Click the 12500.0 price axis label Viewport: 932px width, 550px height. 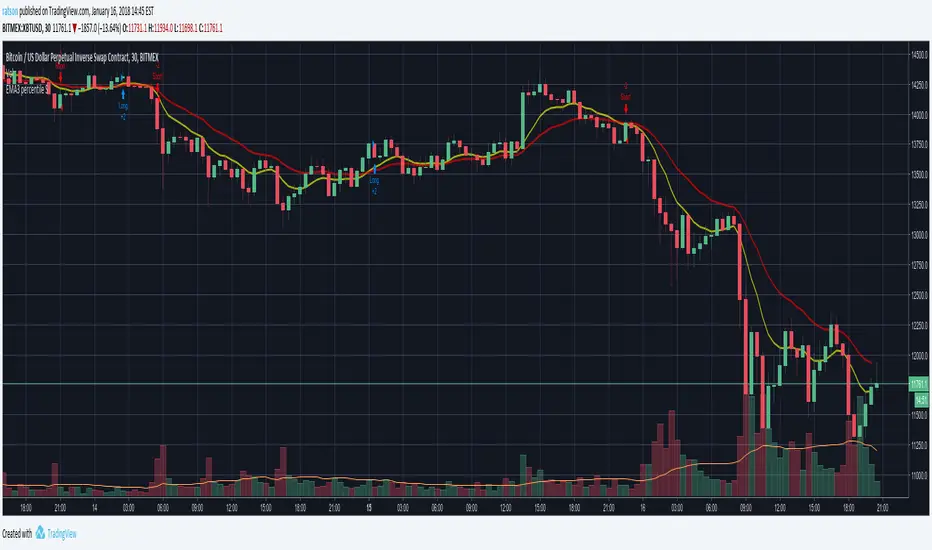[x=916, y=295]
